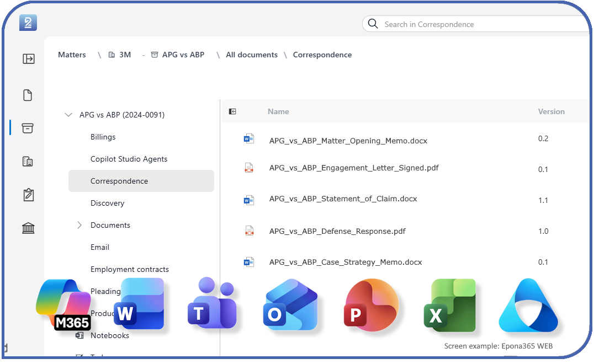The image size is (594, 364).
Task: Go to Matters in breadcrumb
Action: pyautogui.click(x=72, y=55)
